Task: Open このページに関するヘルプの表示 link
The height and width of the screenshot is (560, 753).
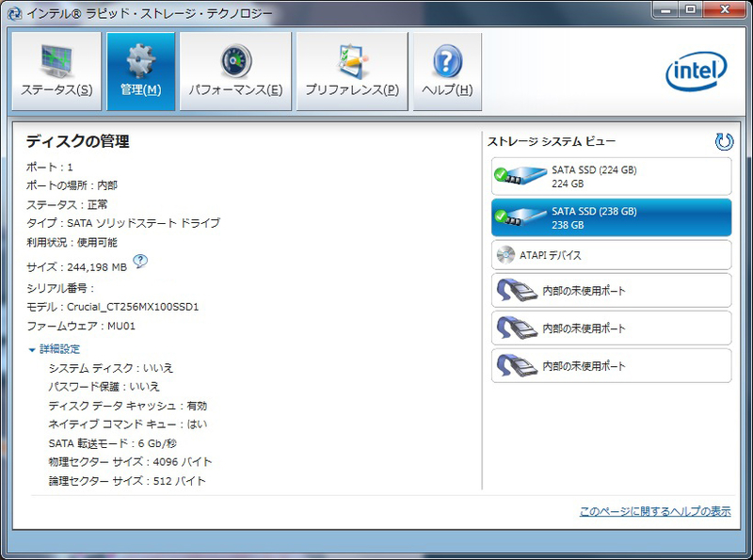Action: (655, 511)
